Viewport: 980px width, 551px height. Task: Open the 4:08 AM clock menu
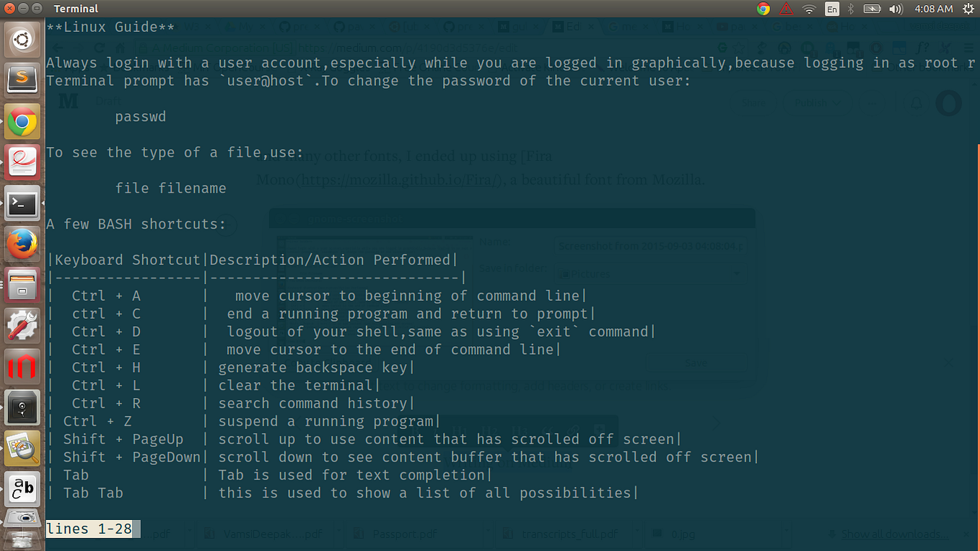934,9
